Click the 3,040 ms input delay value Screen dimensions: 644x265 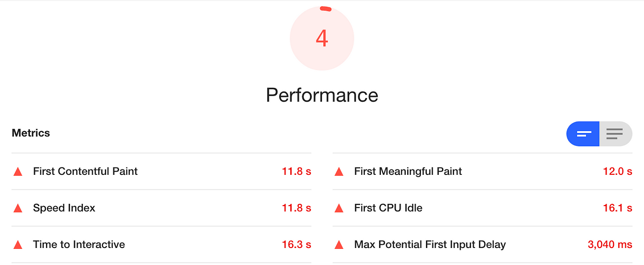pos(610,245)
